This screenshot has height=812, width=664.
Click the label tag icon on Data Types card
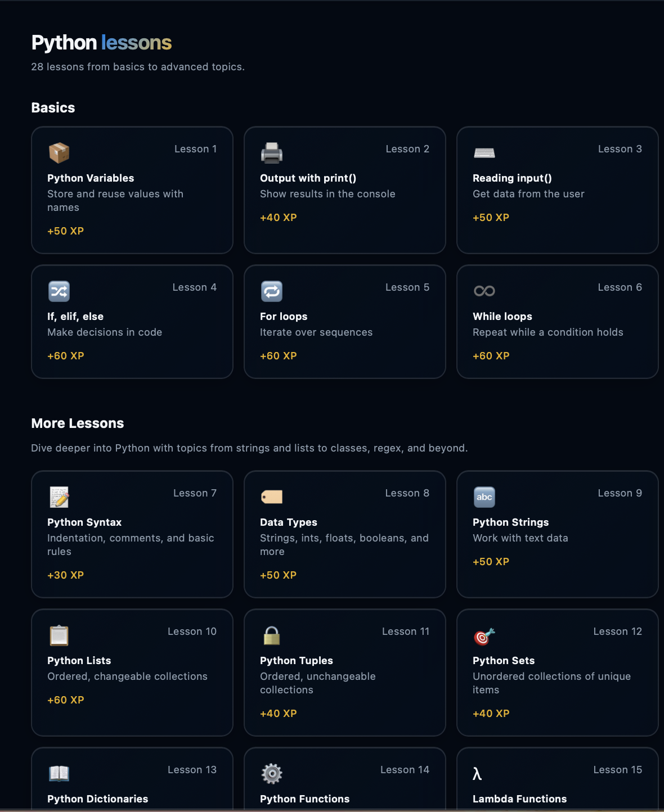point(272,497)
